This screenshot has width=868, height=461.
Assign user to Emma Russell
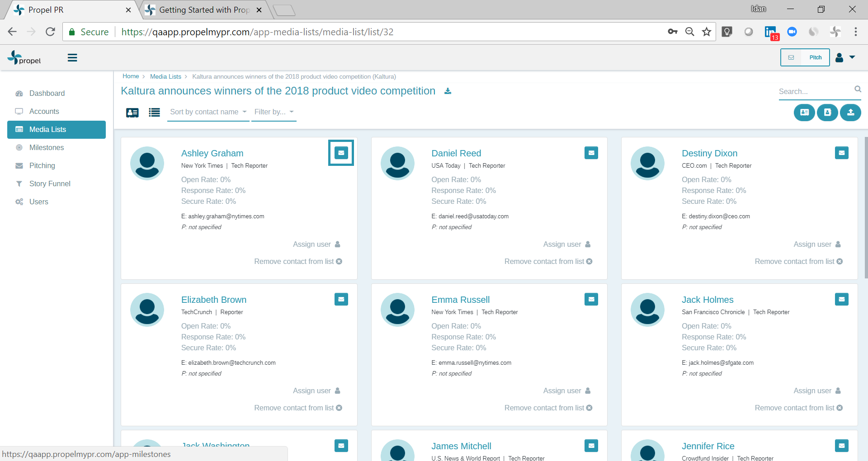click(x=567, y=390)
